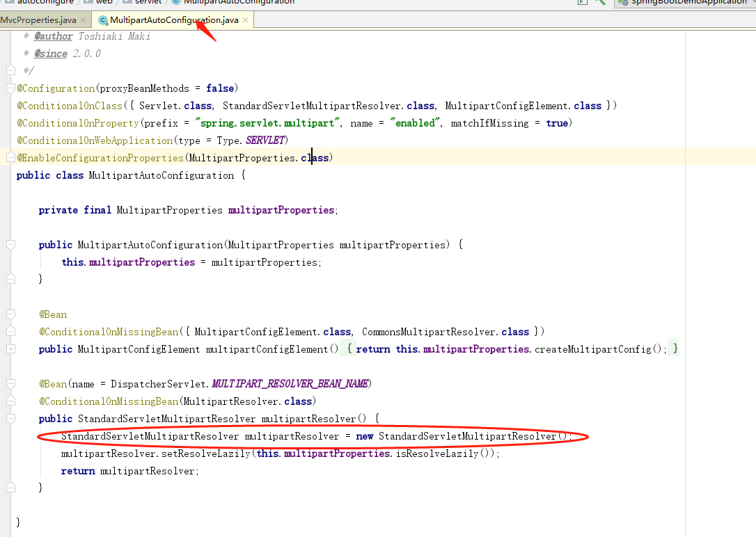Close the MultipartAutoConfiguration.java tab
The image size is (756, 537).
(246, 20)
